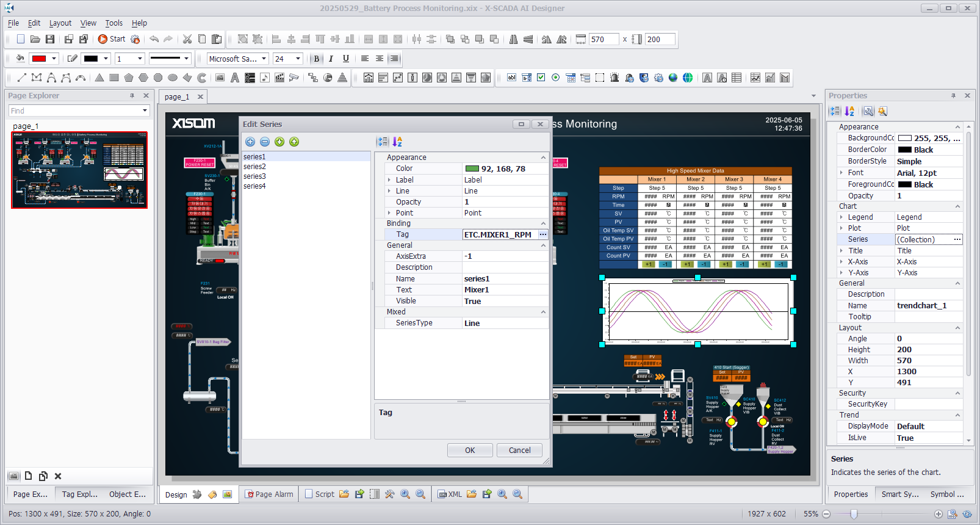
Task: Expand the Legend property in Properties
Action: point(841,217)
